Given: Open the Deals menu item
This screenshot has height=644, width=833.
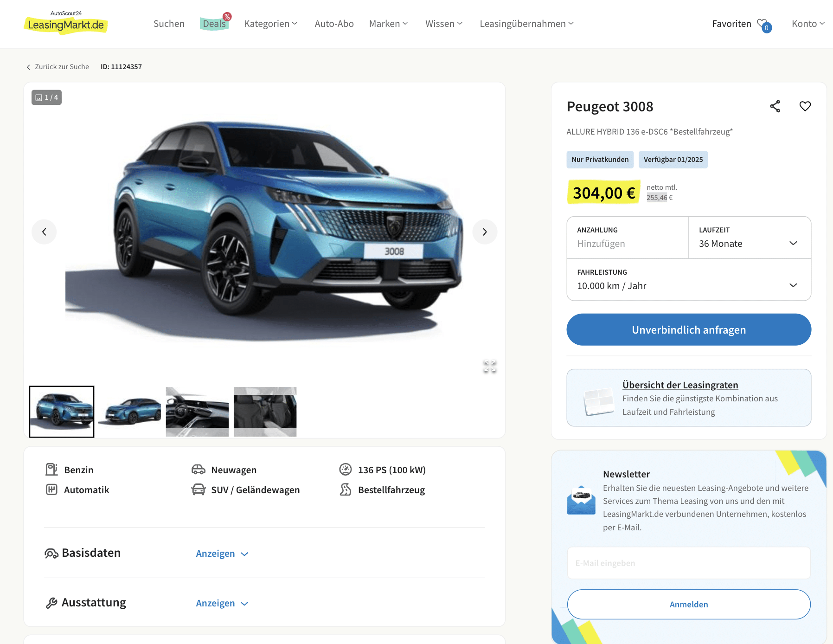Looking at the screenshot, I should 215,23.
